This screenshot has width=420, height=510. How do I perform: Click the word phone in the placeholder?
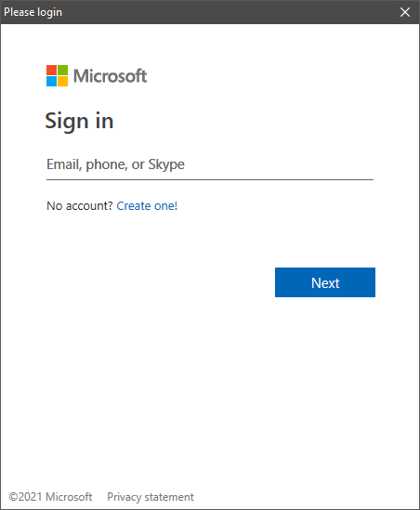click(x=107, y=165)
